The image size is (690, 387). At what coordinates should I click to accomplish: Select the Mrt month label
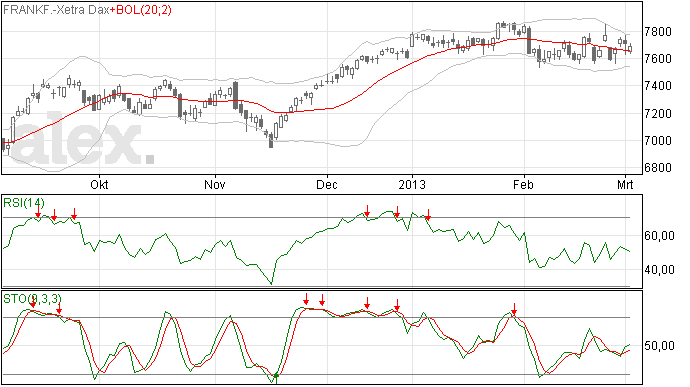pos(625,184)
